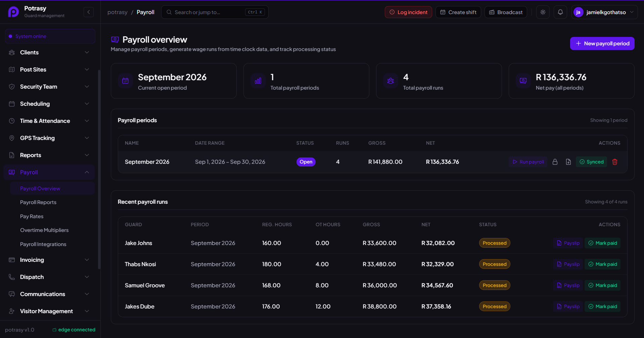Open the notifications bell
644x338 pixels.
pos(560,12)
